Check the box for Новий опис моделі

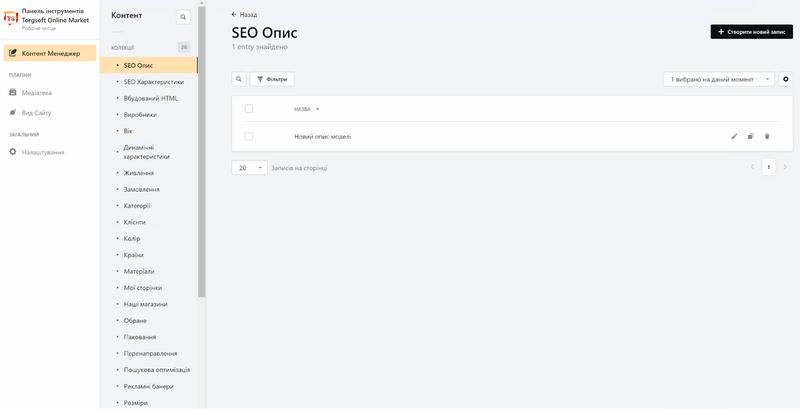pos(249,136)
